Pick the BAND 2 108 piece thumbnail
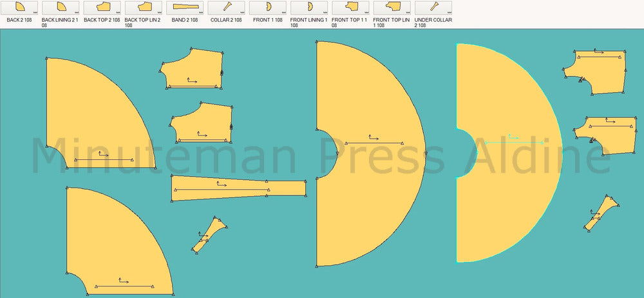 click(x=185, y=8)
